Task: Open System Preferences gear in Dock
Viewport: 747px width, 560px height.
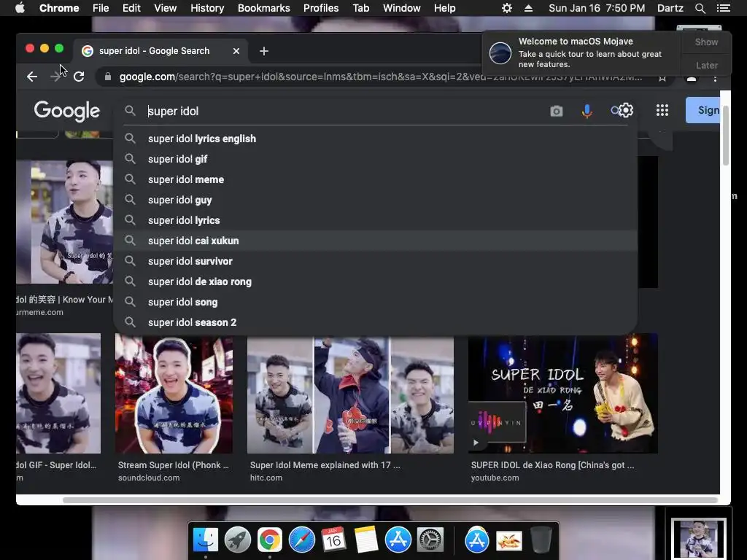Action: 430,540
